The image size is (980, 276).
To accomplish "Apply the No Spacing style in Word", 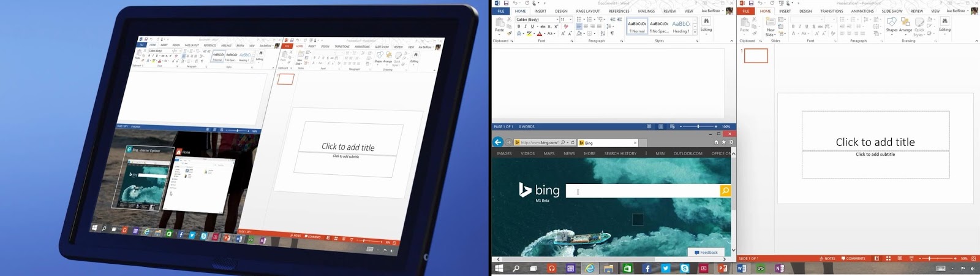I will coord(659,26).
